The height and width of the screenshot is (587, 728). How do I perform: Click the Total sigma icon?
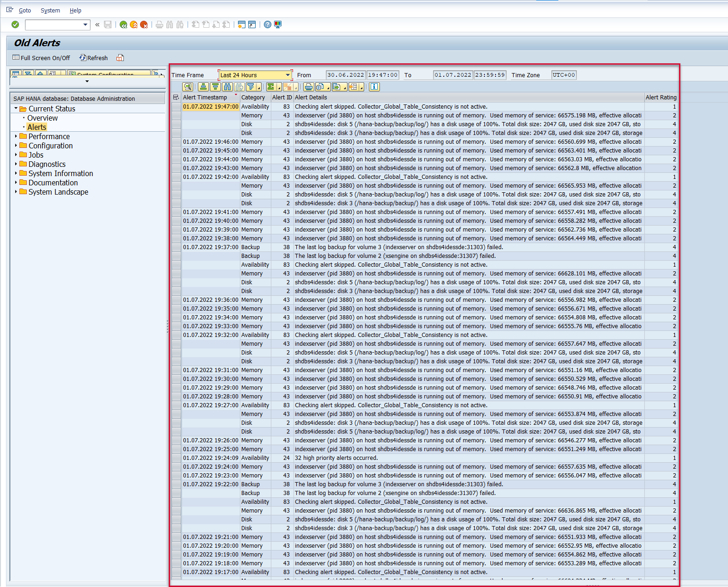coord(271,87)
